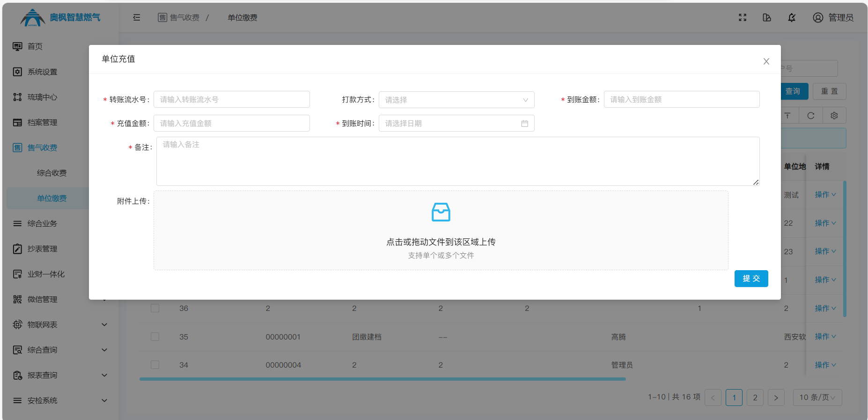The height and width of the screenshot is (420, 868).
Task: Tick the checkbox for row 34
Action: (x=155, y=365)
